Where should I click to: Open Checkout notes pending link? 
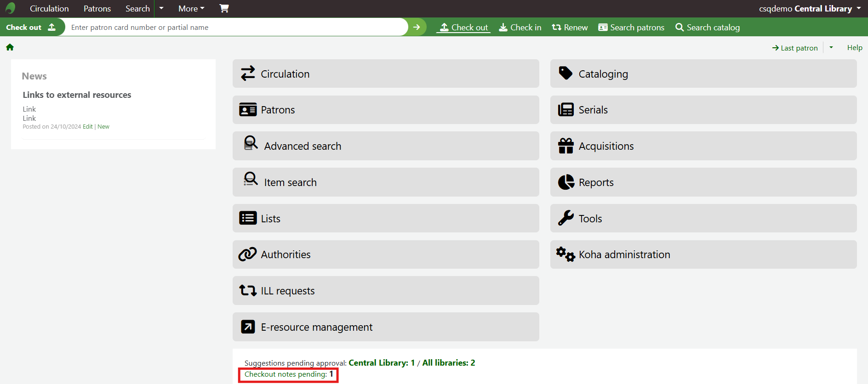click(286, 374)
